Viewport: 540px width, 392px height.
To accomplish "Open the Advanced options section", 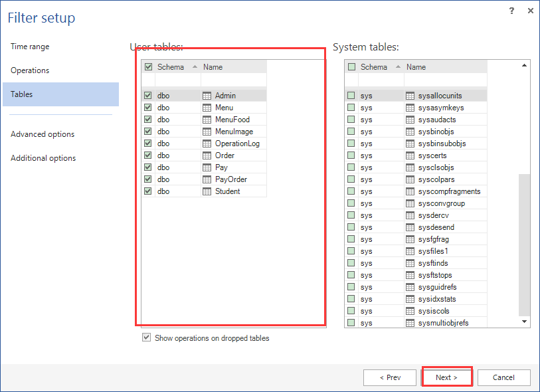I will pyautogui.click(x=42, y=134).
